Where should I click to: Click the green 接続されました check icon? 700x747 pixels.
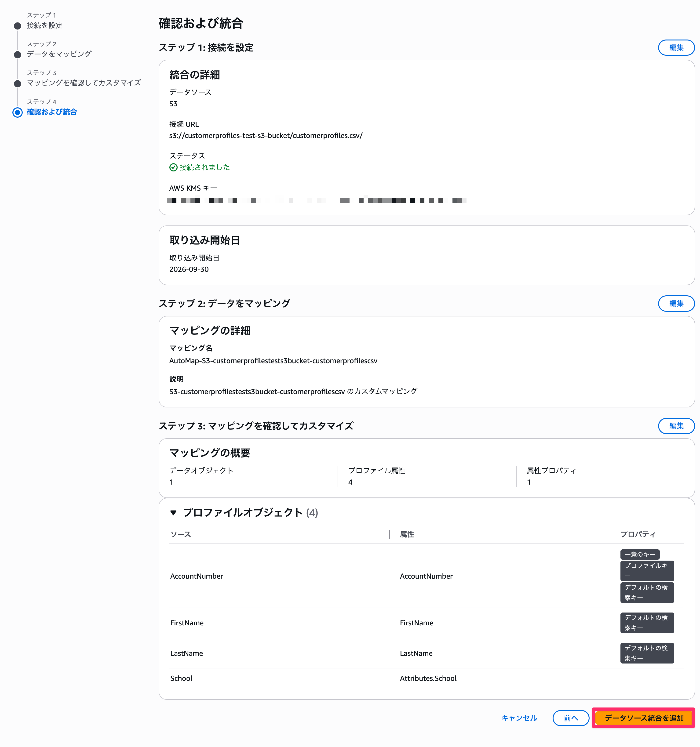[x=173, y=167]
